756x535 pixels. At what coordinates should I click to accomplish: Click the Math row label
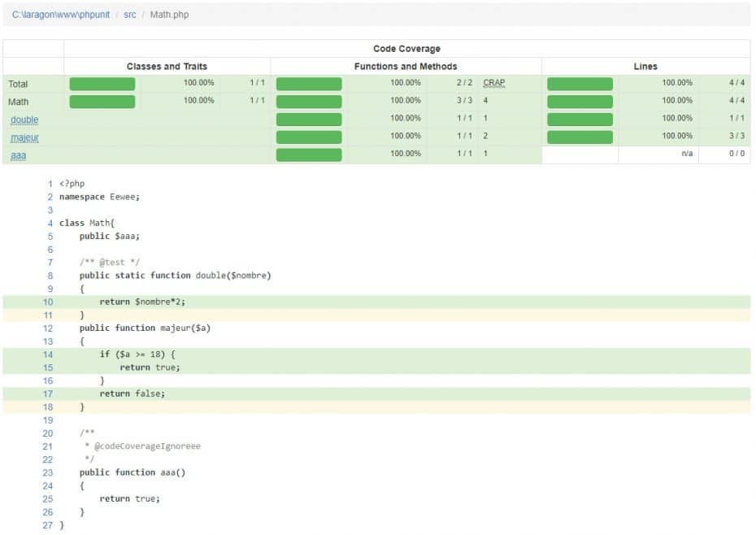point(19,102)
